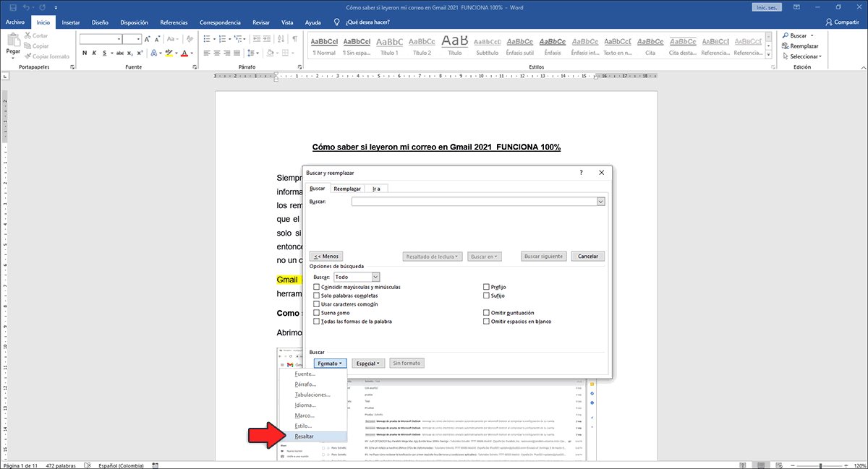Check the Sufijo option

(486, 296)
